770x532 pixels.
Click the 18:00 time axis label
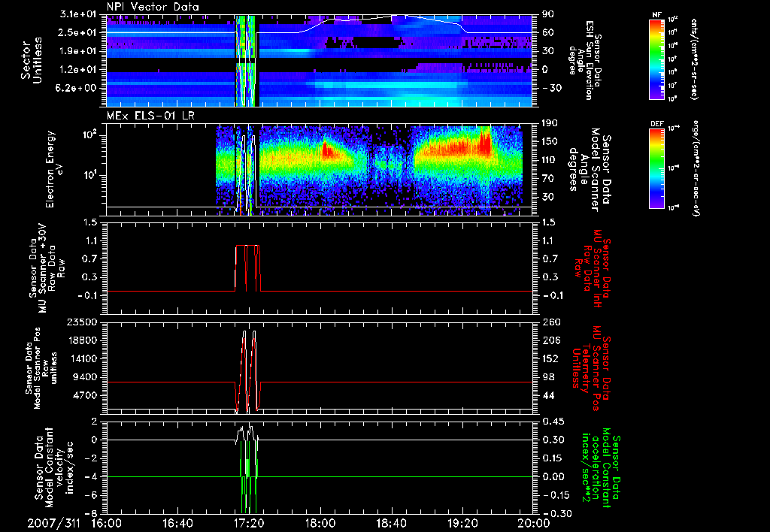pos(320,523)
